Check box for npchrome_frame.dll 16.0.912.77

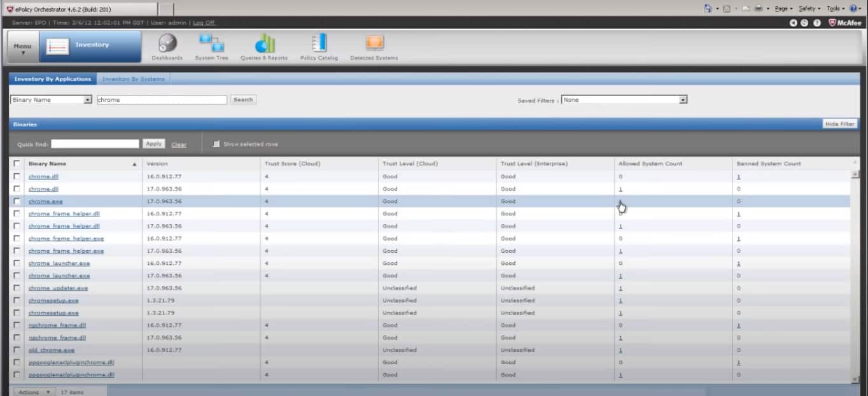[17, 325]
